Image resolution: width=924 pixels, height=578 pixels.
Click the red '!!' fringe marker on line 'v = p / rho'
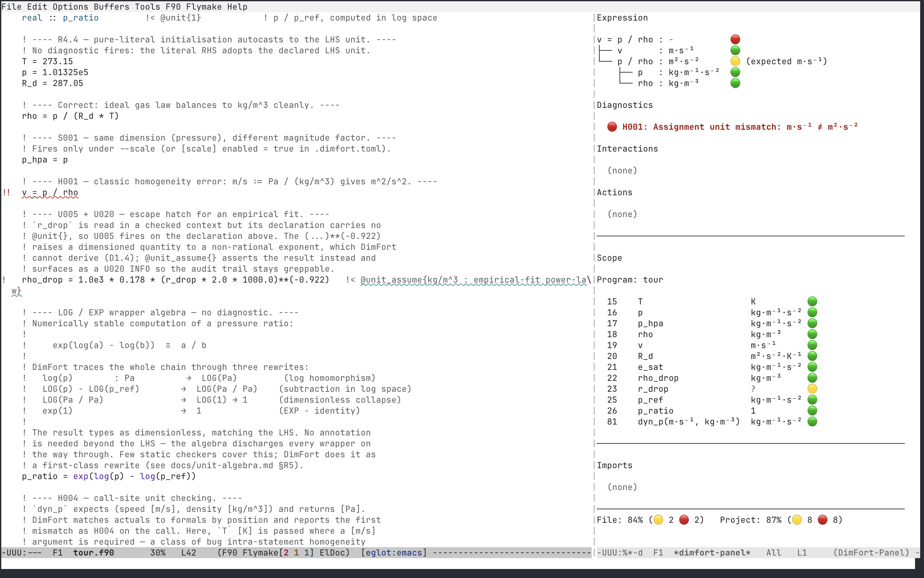coord(6,192)
